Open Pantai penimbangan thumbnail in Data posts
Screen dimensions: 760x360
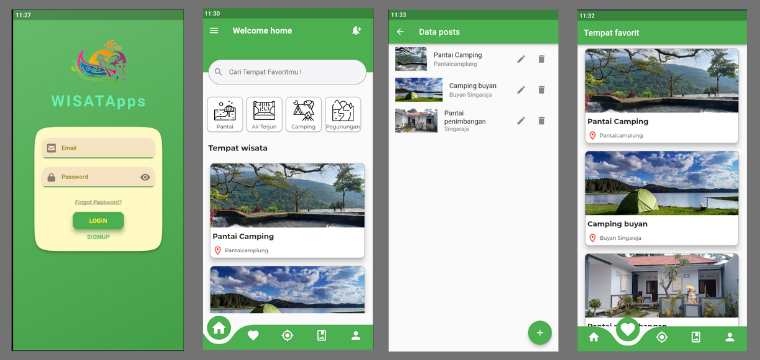point(416,121)
